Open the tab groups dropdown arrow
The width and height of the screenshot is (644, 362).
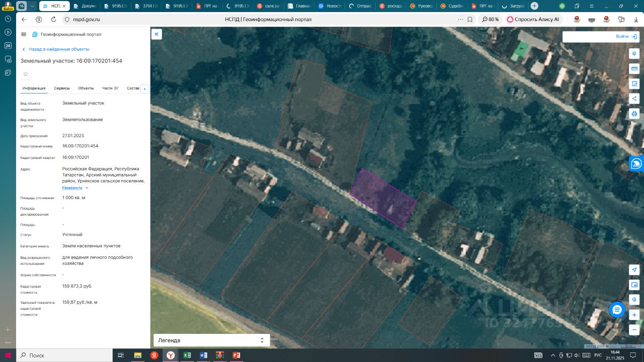click(x=32, y=6)
